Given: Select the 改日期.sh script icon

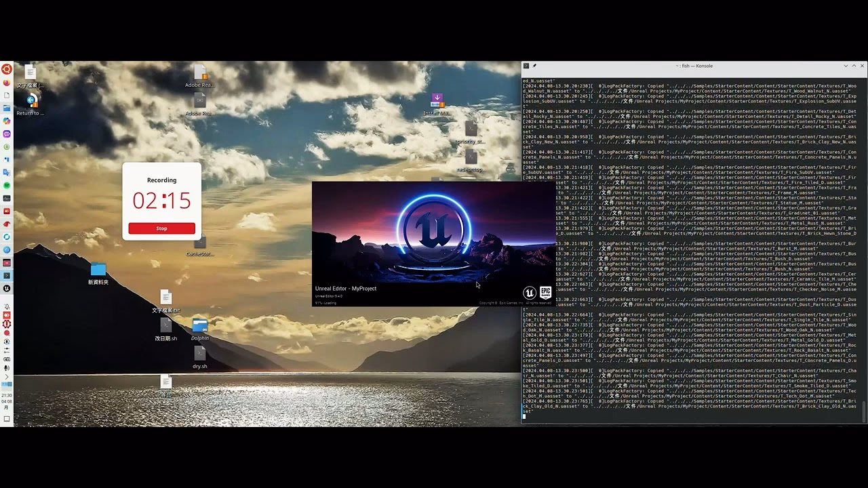Looking at the screenshot, I should point(166,330).
